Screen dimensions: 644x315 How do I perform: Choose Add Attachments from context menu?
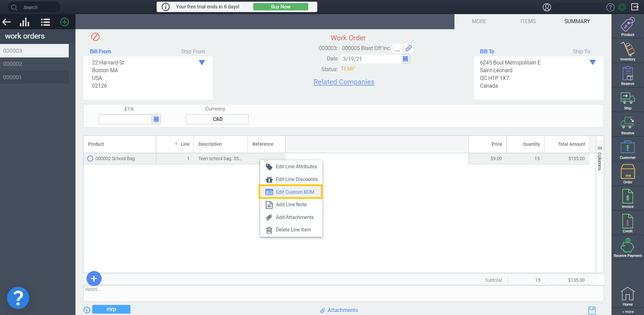[x=291, y=217]
